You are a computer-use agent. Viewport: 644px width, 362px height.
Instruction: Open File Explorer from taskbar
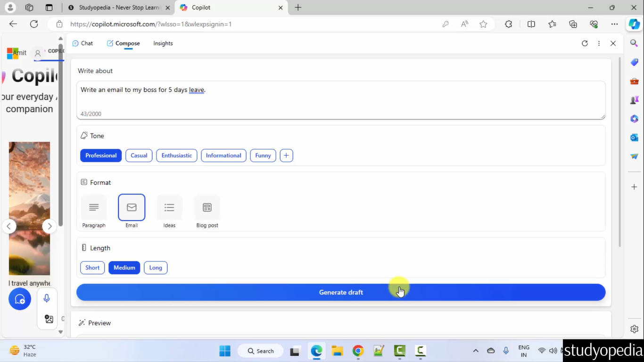click(337, 351)
